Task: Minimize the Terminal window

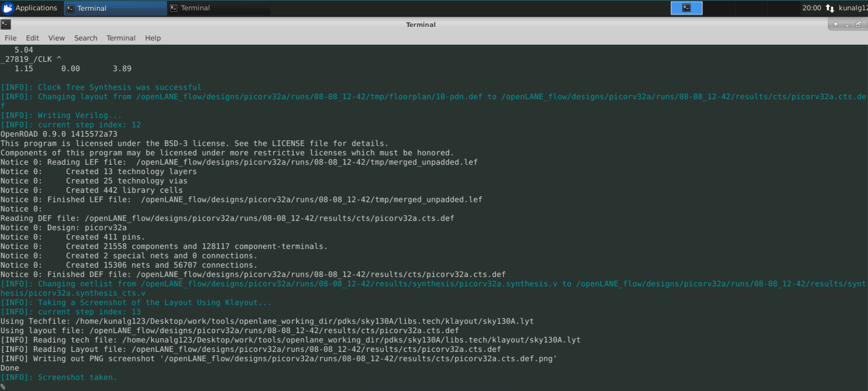Action: (x=847, y=25)
